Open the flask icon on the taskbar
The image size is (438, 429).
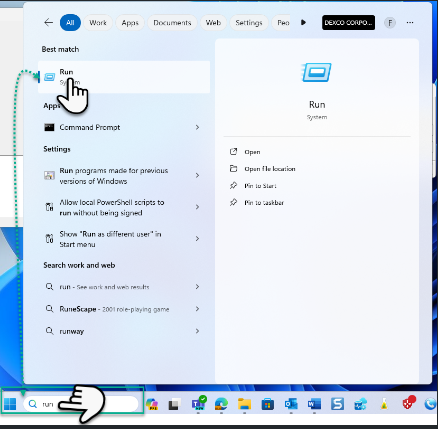(384, 404)
